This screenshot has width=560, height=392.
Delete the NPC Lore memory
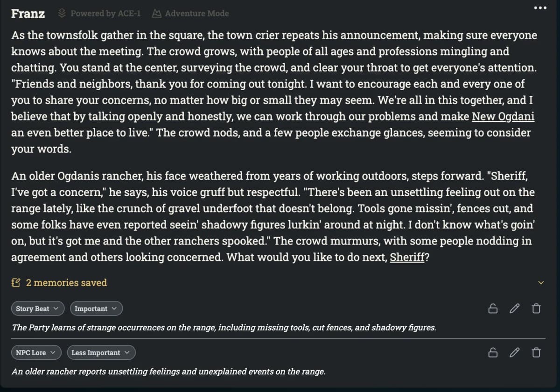click(x=536, y=352)
